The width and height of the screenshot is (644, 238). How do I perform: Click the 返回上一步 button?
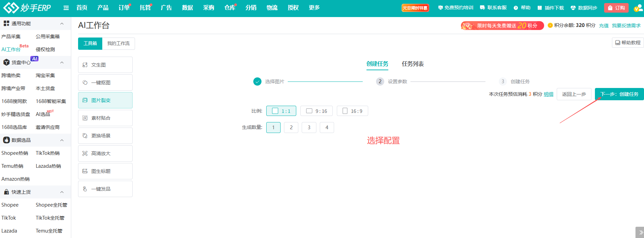point(574,94)
